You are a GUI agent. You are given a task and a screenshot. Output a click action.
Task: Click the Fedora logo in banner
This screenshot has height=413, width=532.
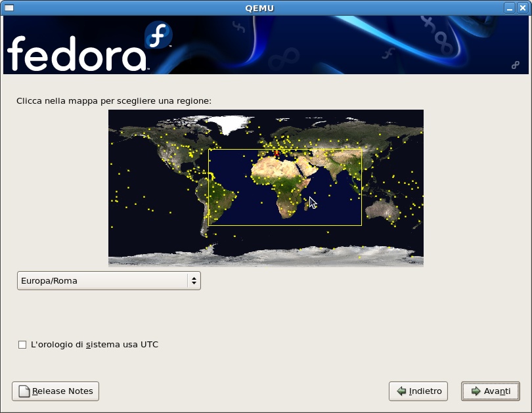point(90,47)
